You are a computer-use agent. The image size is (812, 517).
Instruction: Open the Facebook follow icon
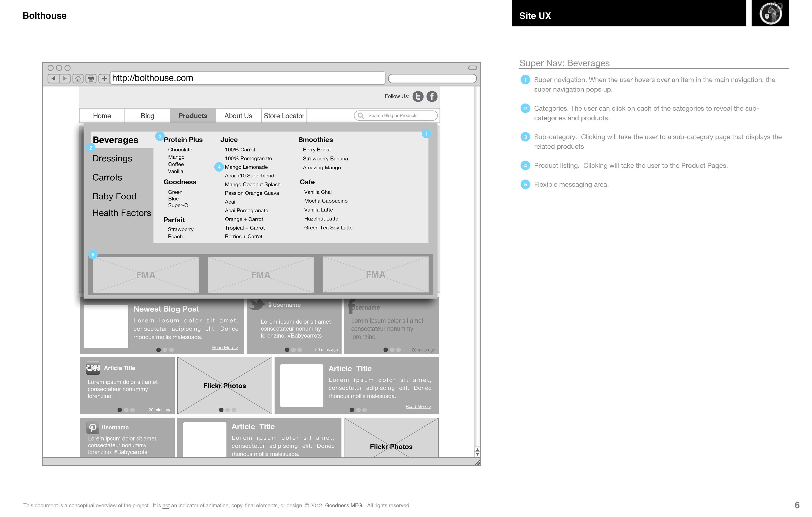tap(432, 96)
